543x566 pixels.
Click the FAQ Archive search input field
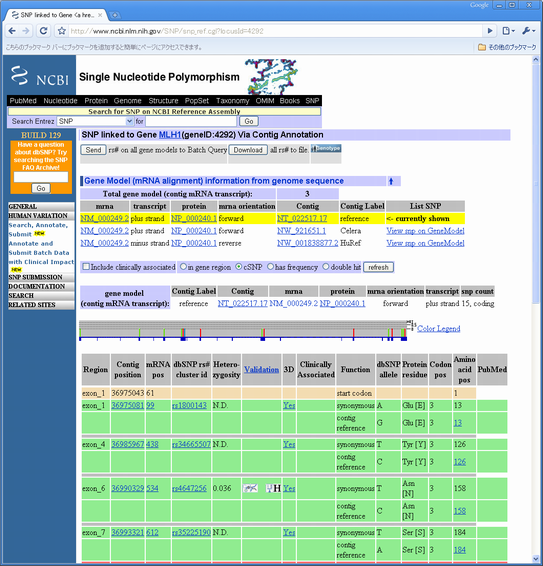(x=41, y=177)
